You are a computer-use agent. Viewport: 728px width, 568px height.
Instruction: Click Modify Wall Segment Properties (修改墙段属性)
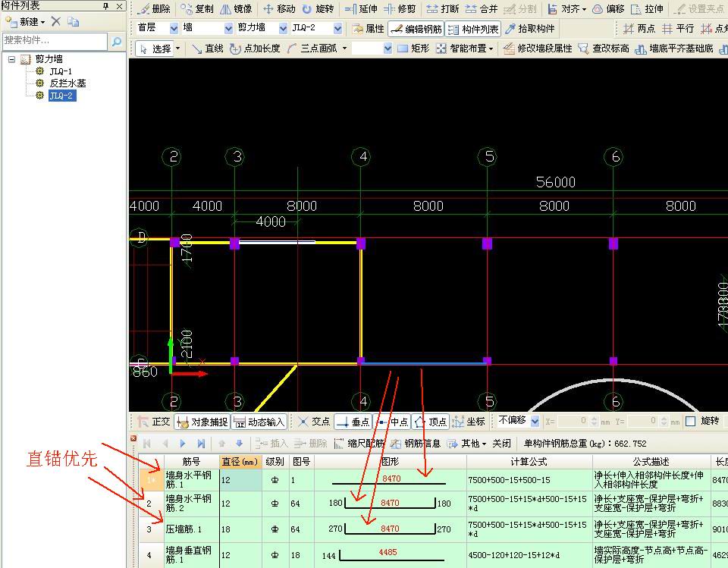click(538, 49)
